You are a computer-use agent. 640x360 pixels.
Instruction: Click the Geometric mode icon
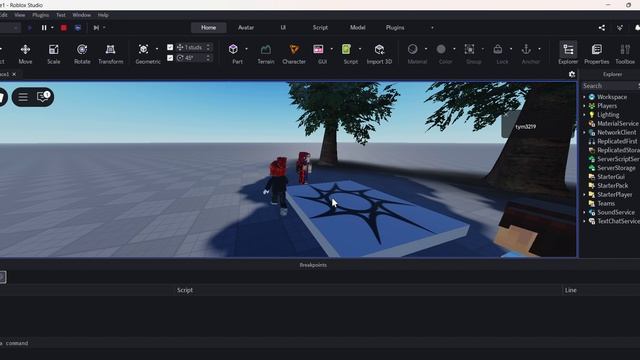(144, 50)
